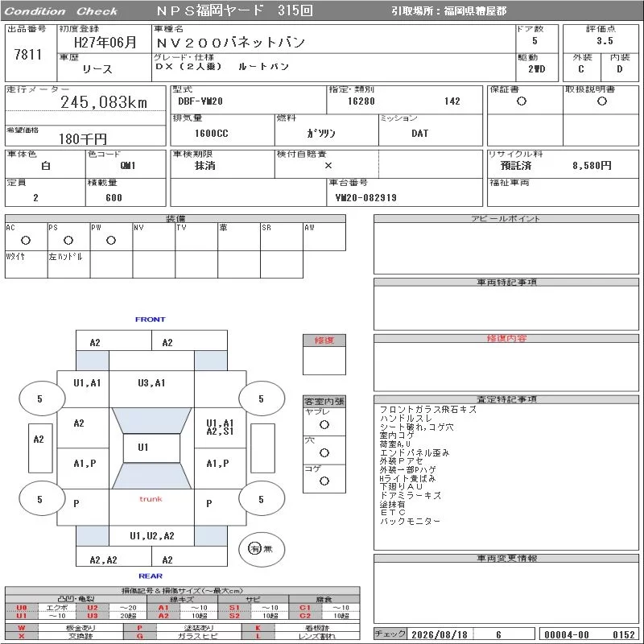Click the red U3 legend swatch
Screen dimensions: 644x644
pos(93,616)
